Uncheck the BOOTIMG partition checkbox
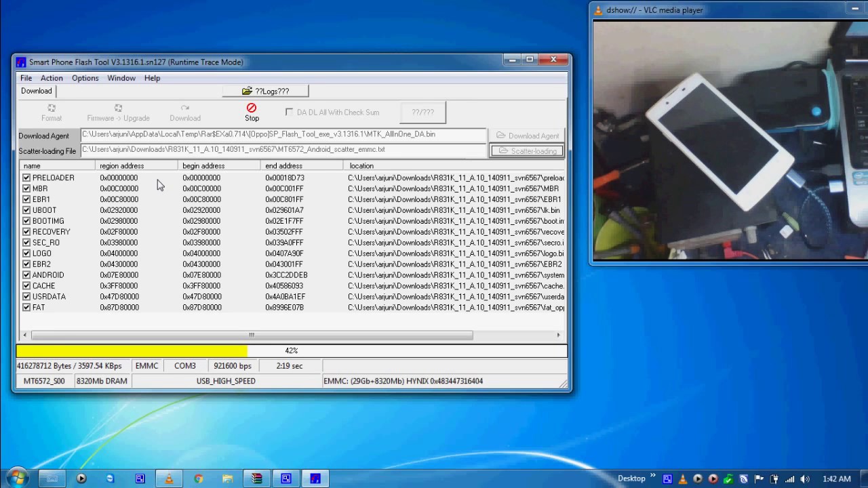The height and width of the screenshot is (488, 868). click(x=26, y=221)
